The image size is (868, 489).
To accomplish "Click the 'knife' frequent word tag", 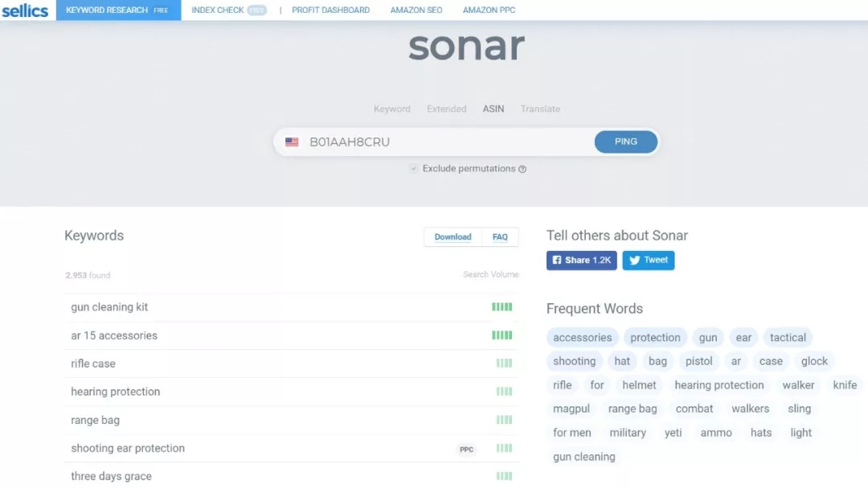I will point(845,385).
